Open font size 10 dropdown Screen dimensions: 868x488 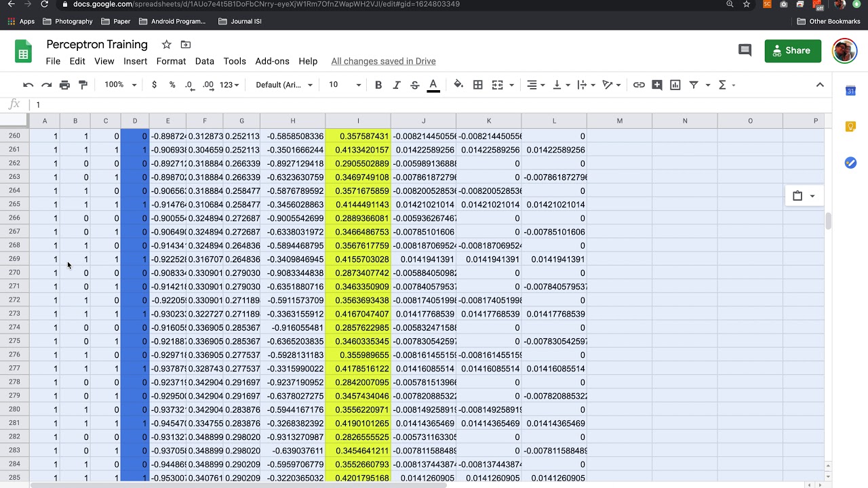pos(344,85)
